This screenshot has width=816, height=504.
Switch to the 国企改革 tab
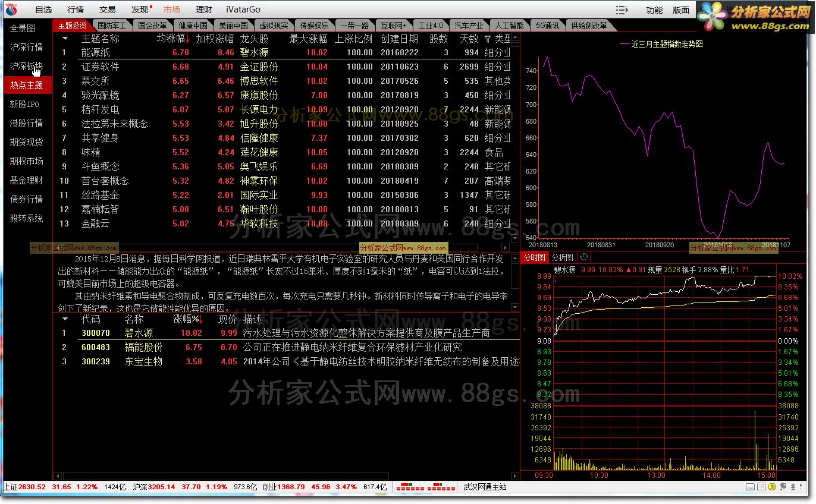(152, 26)
